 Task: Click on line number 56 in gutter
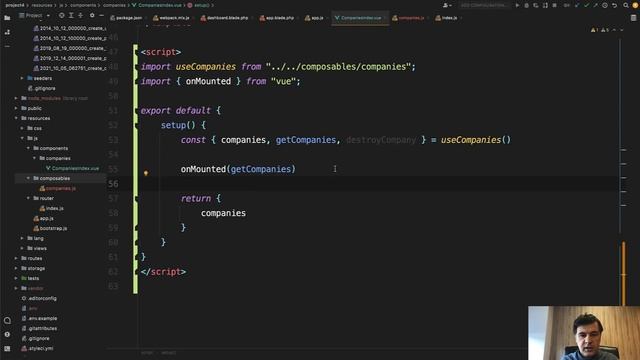(113, 184)
